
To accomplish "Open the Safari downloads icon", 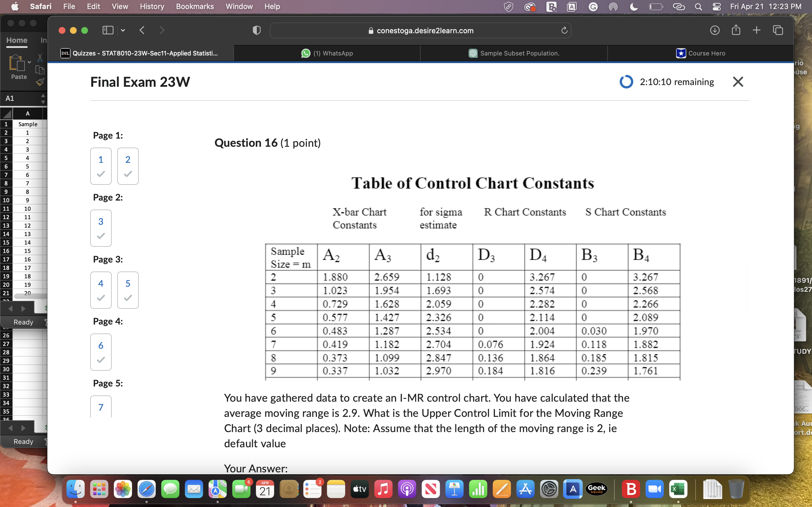I will [x=715, y=30].
